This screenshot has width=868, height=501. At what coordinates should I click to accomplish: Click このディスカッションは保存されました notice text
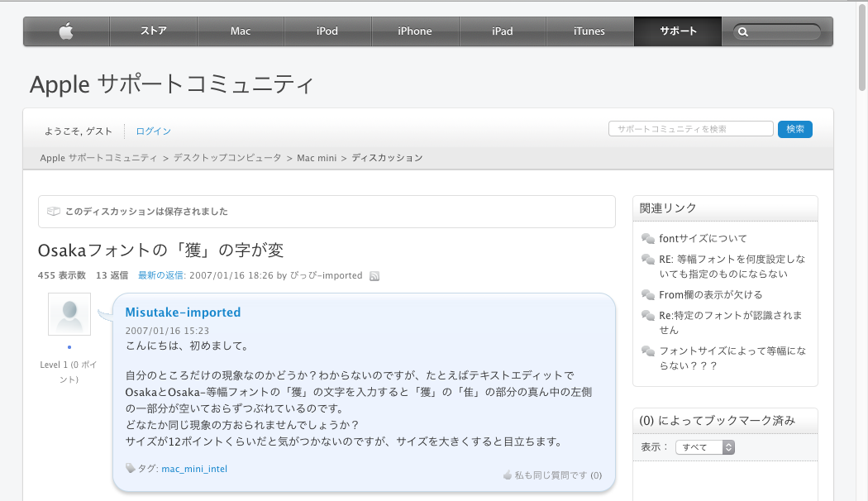tap(146, 212)
